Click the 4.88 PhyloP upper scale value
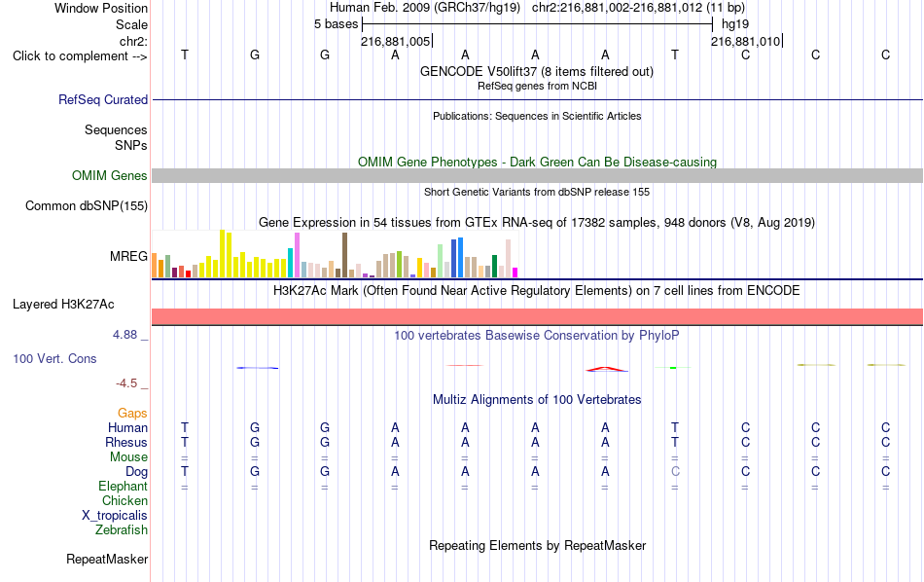Screen dimensions: 924x582 tap(124, 335)
